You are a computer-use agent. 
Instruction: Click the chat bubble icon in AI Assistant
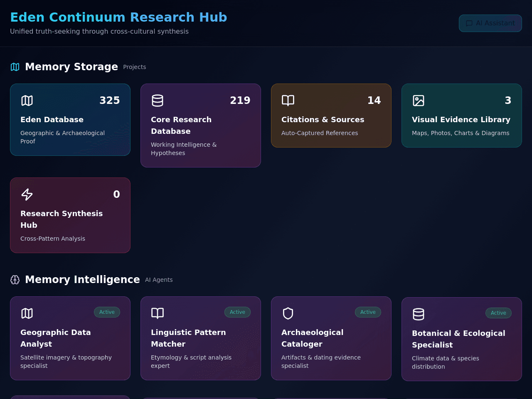469,23
